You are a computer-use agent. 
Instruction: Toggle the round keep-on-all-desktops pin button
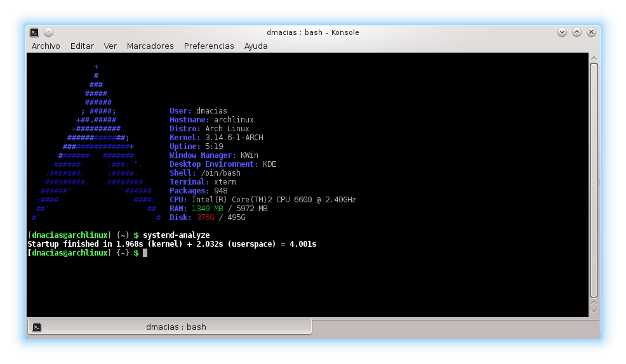pyautogui.click(x=48, y=32)
